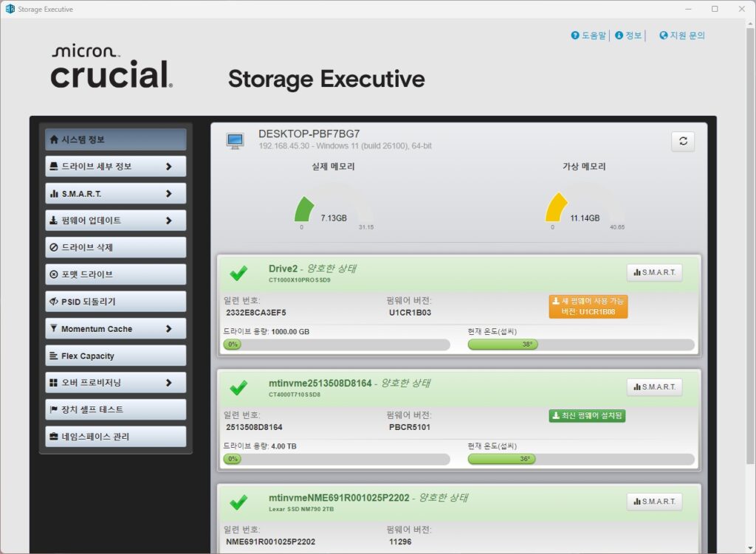Viewport: 756px width, 554px height.
Task: Open S.M.A.R.T. button for Drive2
Action: point(654,273)
